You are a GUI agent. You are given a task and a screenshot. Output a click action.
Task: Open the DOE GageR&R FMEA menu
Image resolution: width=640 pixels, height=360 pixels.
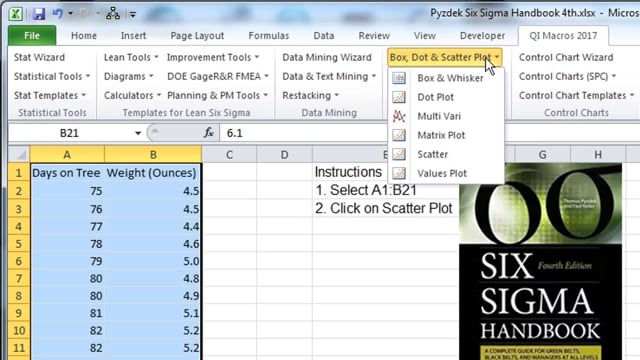218,76
